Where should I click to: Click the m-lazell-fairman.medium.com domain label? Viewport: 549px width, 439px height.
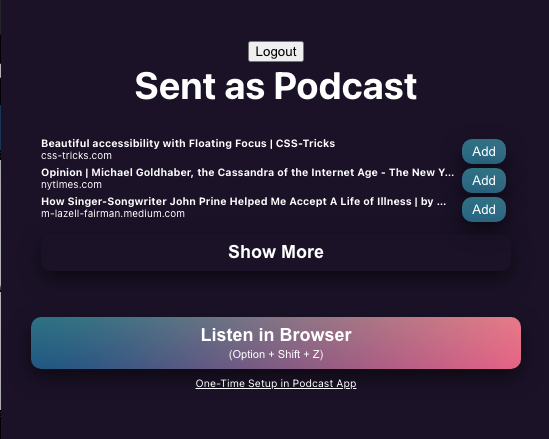(x=113, y=214)
